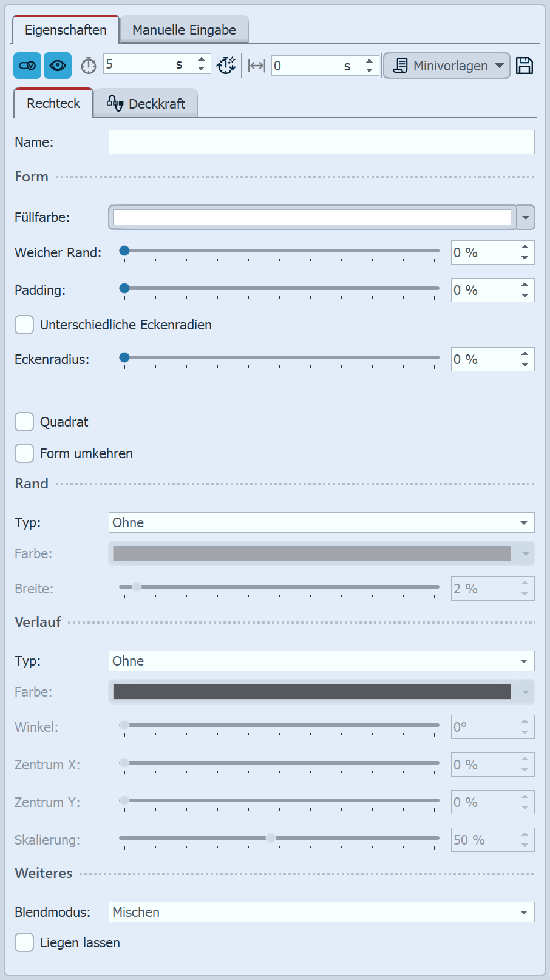The width and height of the screenshot is (550, 980).
Task: Open the Minivorlagen button menu
Action: pyautogui.click(x=449, y=66)
